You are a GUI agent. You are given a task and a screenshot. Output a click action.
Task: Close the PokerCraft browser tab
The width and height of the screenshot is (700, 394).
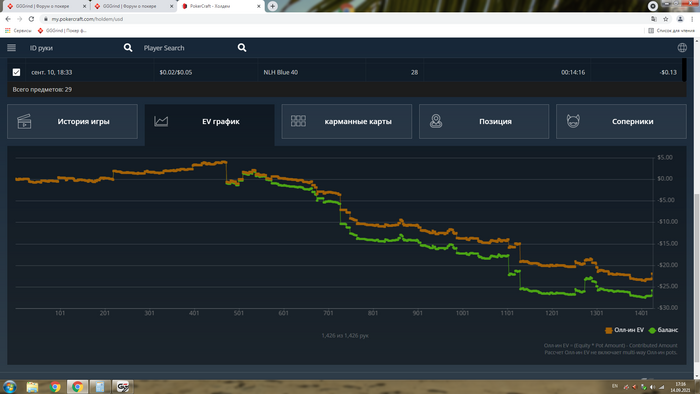click(258, 6)
